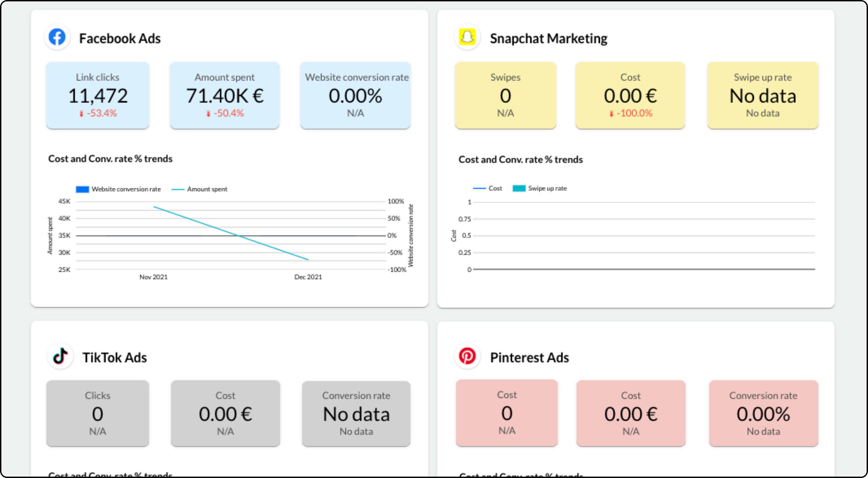
Task: Open Website conversion rate card
Action: point(355,95)
